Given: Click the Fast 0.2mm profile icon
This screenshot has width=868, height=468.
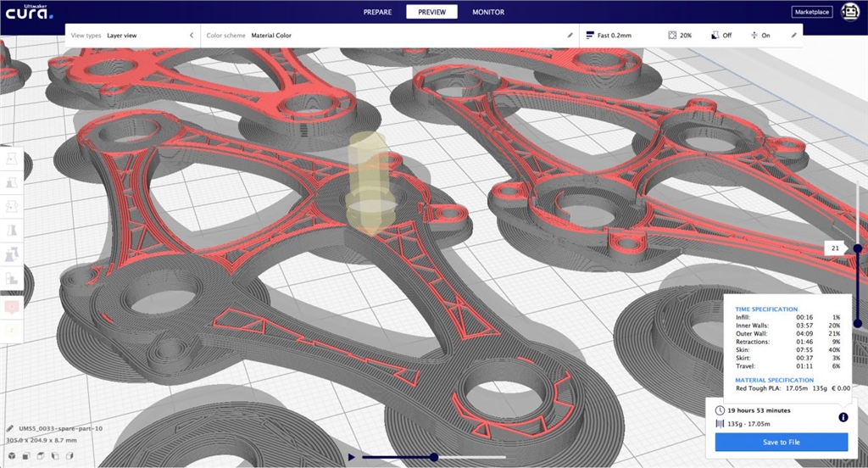Looking at the screenshot, I should [x=590, y=36].
